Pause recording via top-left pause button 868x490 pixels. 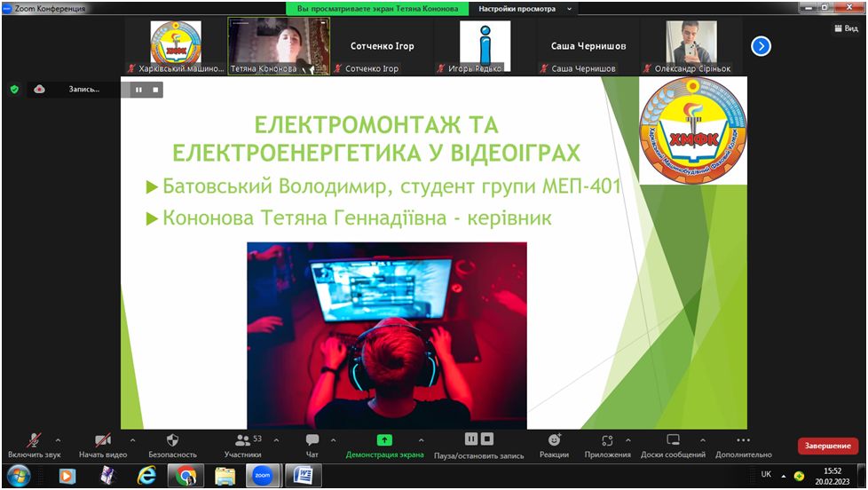(138, 90)
